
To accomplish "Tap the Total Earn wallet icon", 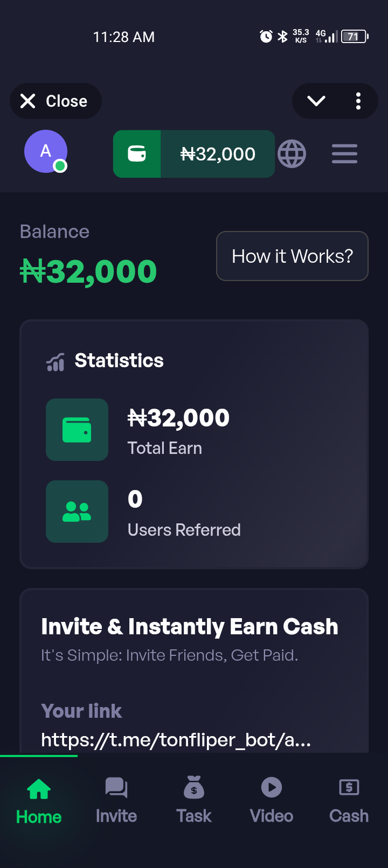I will point(77,430).
